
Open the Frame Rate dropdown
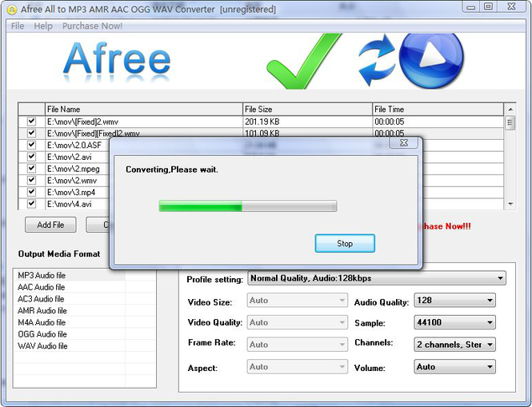click(x=298, y=345)
